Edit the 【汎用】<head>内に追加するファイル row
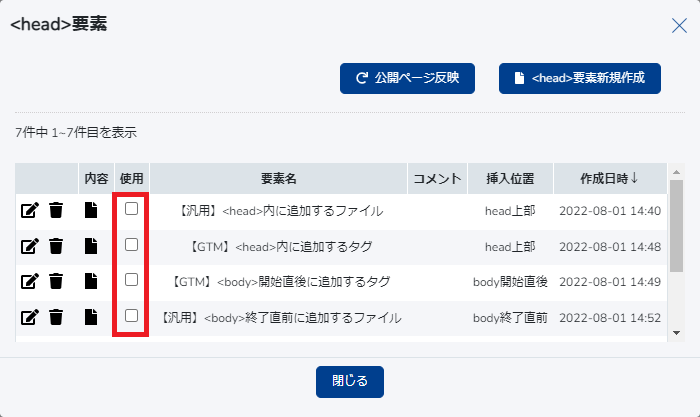 tap(29, 211)
